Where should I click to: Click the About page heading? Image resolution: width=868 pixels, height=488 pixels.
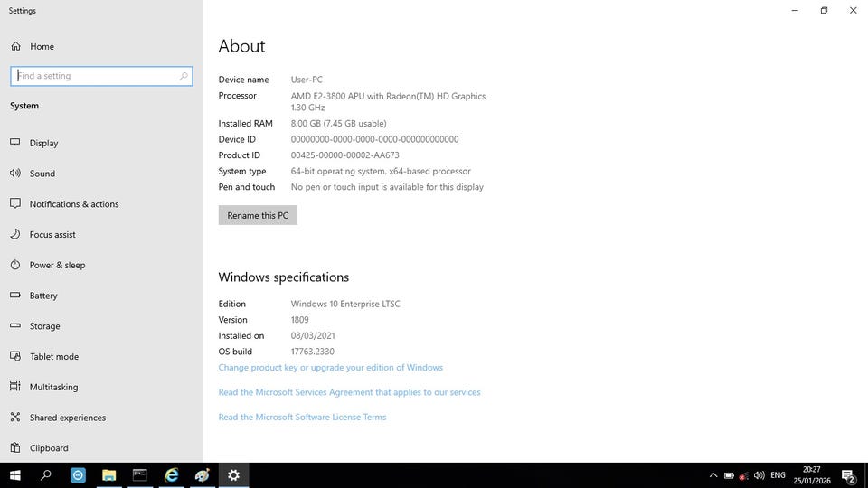pyautogui.click(x=241, y=46)
